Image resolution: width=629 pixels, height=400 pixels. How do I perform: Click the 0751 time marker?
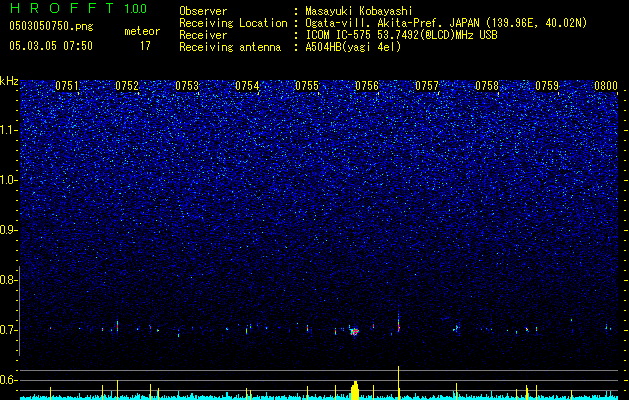click(x=67, y=86)
